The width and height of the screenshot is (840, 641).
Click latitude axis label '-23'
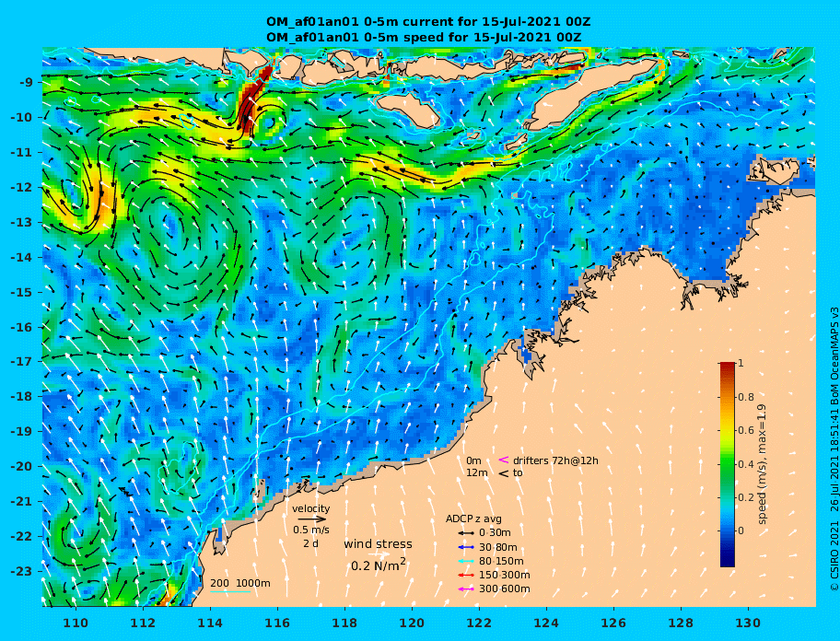click(x=24, y=571)
